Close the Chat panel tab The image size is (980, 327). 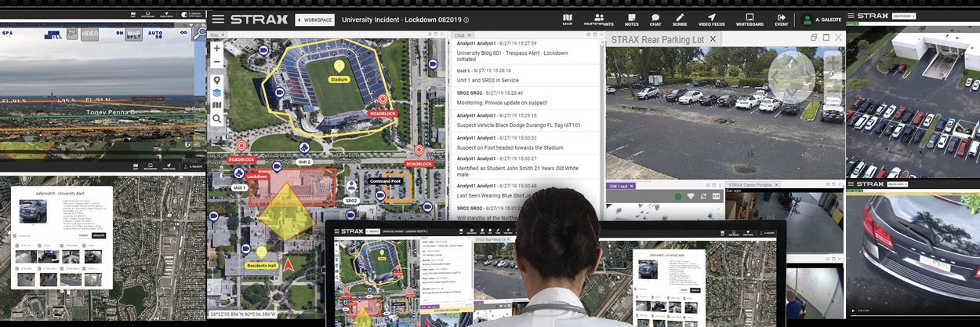click(470, 35)
